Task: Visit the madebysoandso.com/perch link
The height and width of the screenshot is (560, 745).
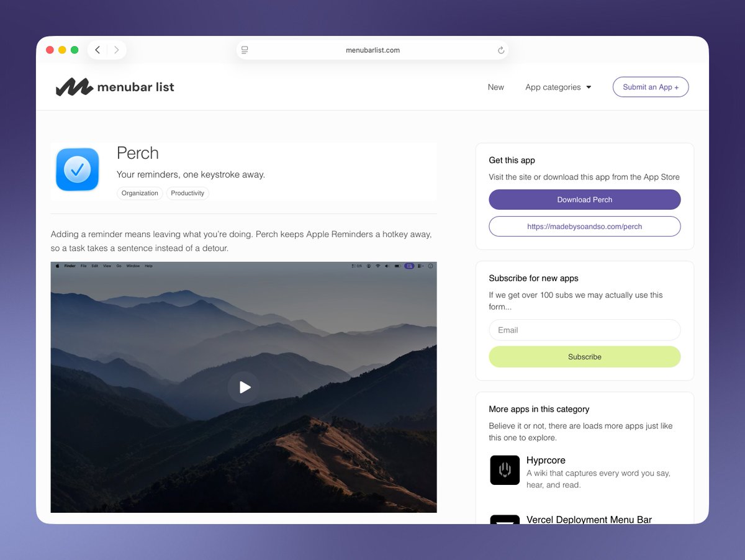Action: coord(585,227)
